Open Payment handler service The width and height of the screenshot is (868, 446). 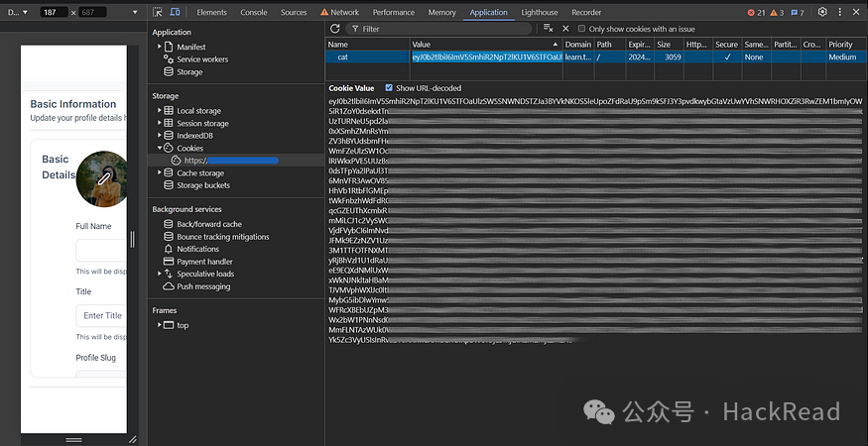click(204, 262)
